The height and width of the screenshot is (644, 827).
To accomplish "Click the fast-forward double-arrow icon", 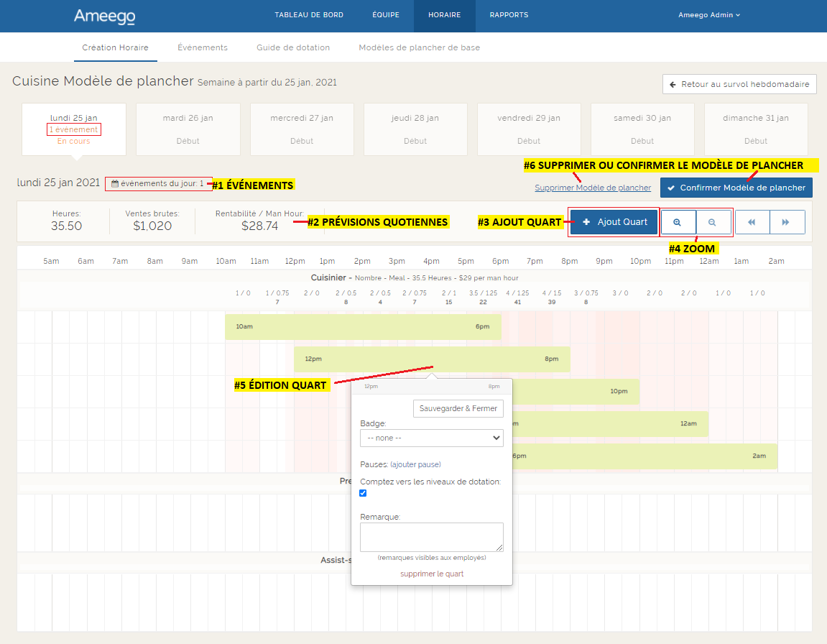I will tap(786, 223).
